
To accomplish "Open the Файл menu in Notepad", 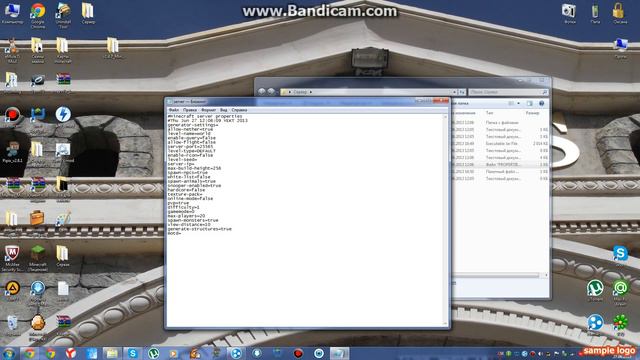I will (174, 110).
